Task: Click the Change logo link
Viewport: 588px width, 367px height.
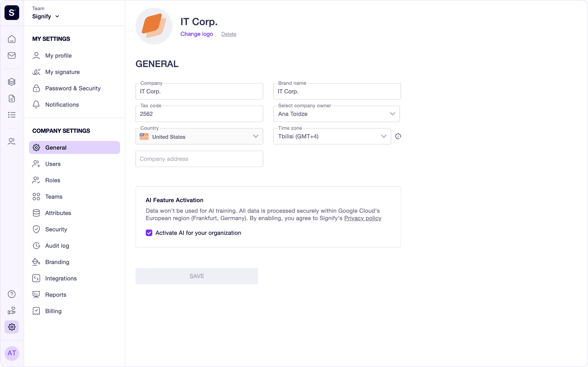Action: (x=197, y=34)
